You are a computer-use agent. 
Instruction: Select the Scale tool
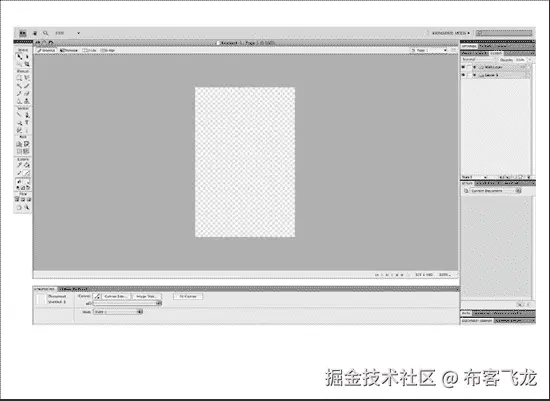19,64
